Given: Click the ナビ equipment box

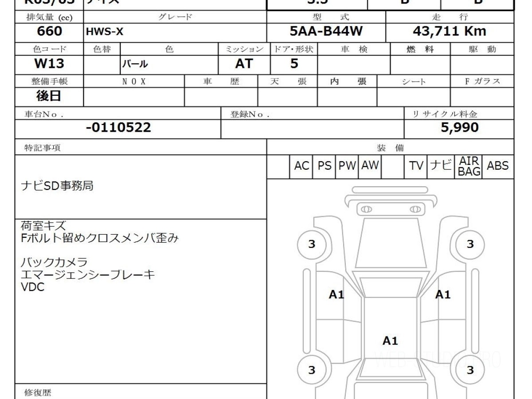Looking at the screenshot, I should pyautogui.click(x=441, y=166).
